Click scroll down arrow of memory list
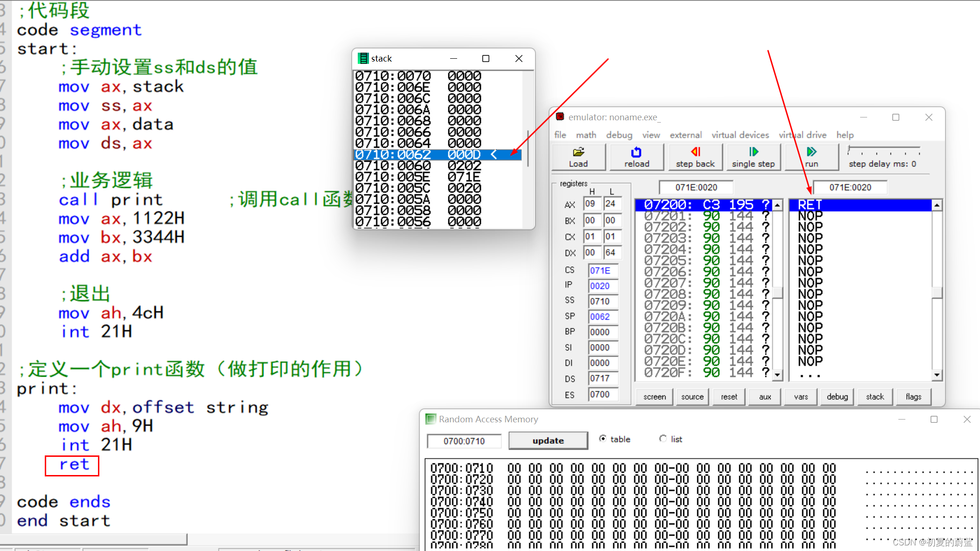 pyautogui.click(x=777, y=375)
